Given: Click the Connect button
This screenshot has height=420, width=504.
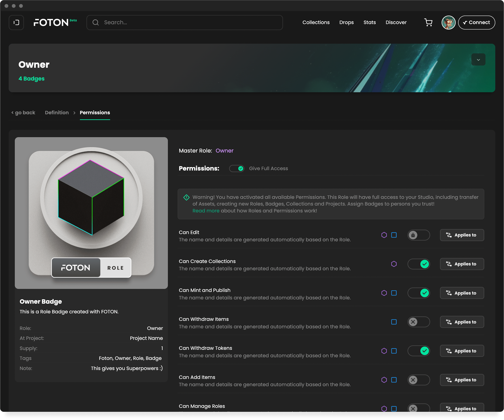Looking at the screenshot, I should coord(476,23).
